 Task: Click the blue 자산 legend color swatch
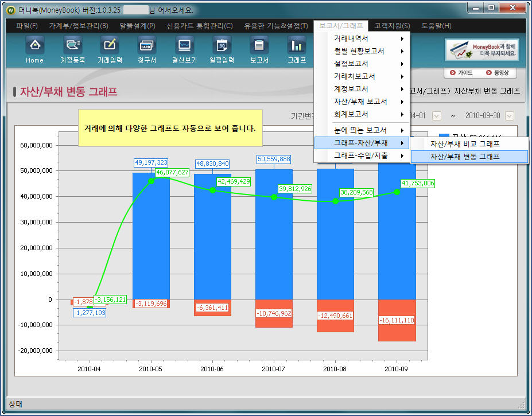[x=444, y=137]
